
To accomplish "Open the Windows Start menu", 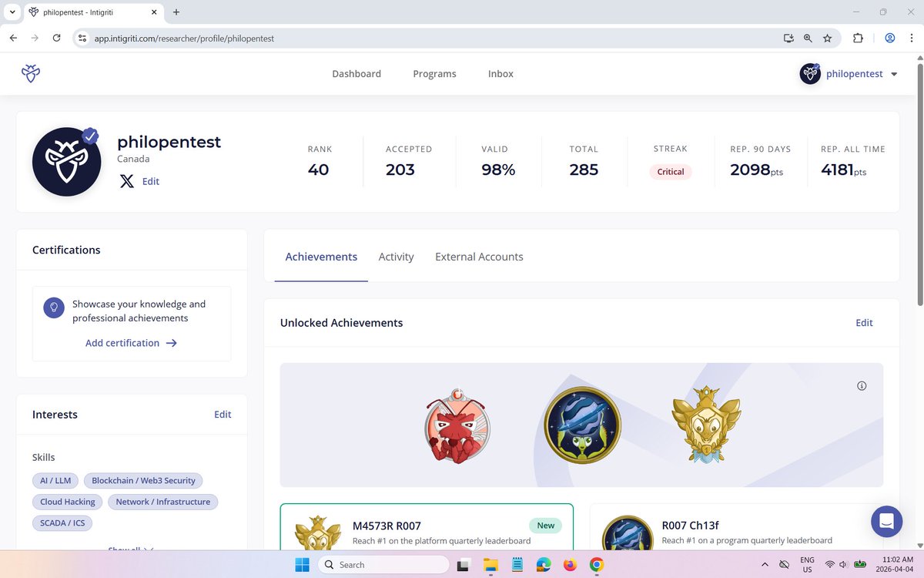I will coord(301,564).
